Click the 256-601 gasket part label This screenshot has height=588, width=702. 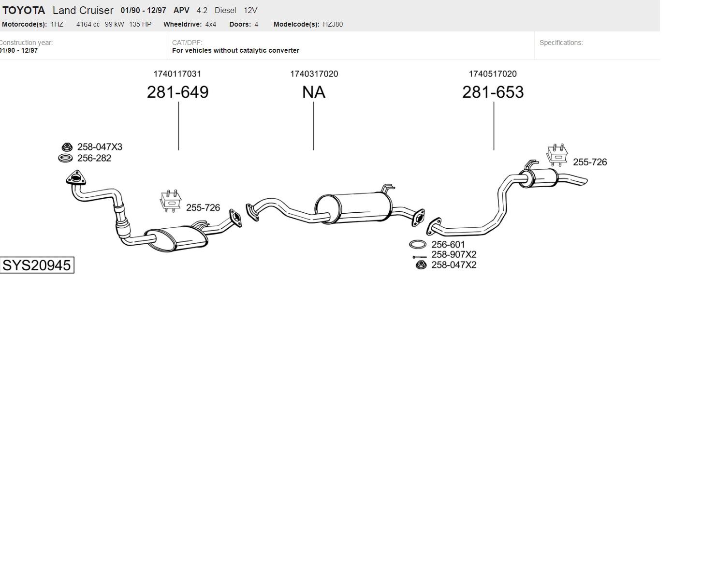coord(448,245)
